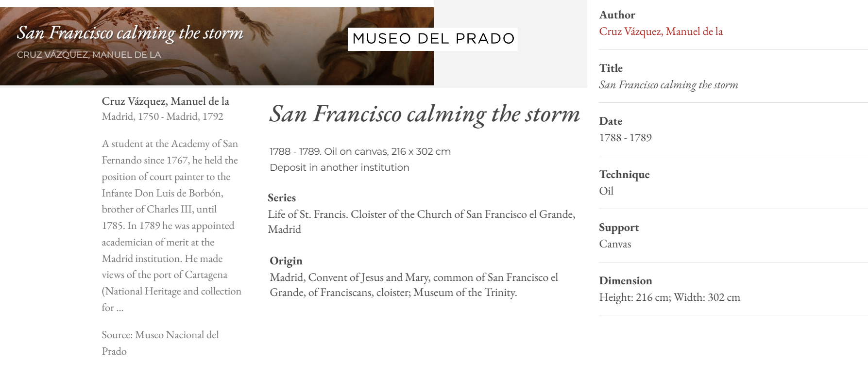The width and height of the screenshot is (868, 392).
Task: Click the Museo del Prado logo
Action: pyautogui.click(x=433, y=39)
